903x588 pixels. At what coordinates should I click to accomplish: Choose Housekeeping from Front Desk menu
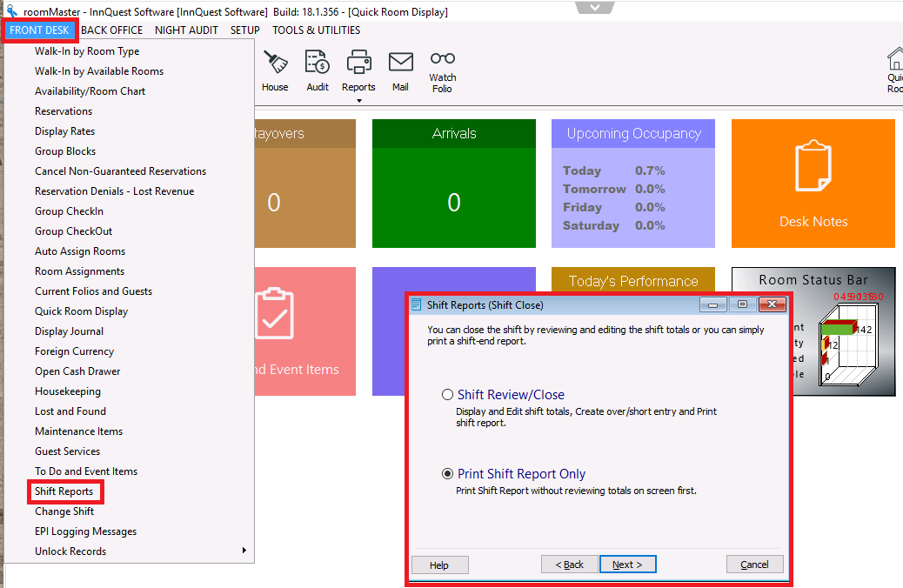68,391
